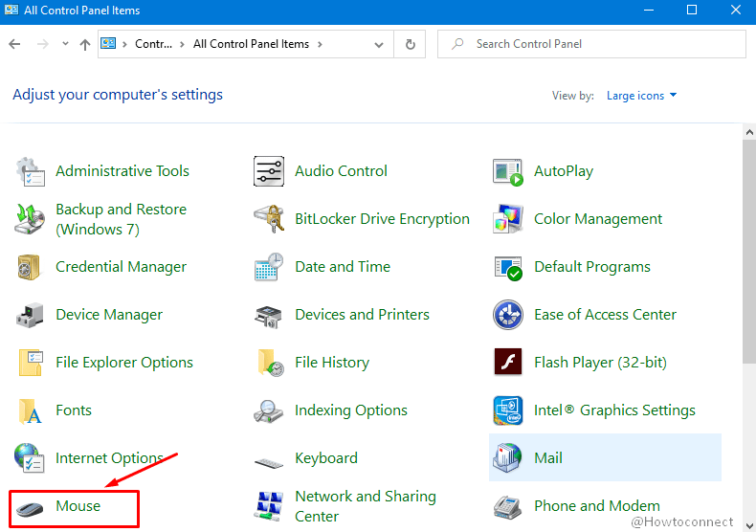Click the scrollbar down arrow
Screen dimensions: 756x532
point(749,525)
